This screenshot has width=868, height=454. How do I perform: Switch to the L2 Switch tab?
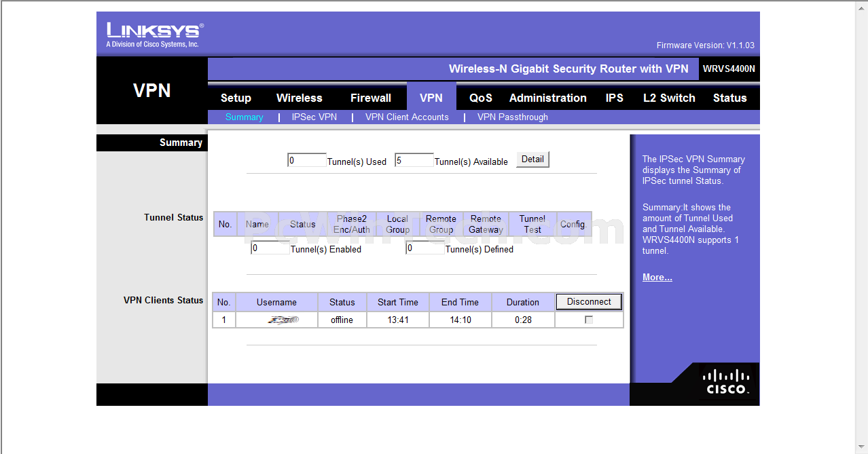click(x=669, y=98)
